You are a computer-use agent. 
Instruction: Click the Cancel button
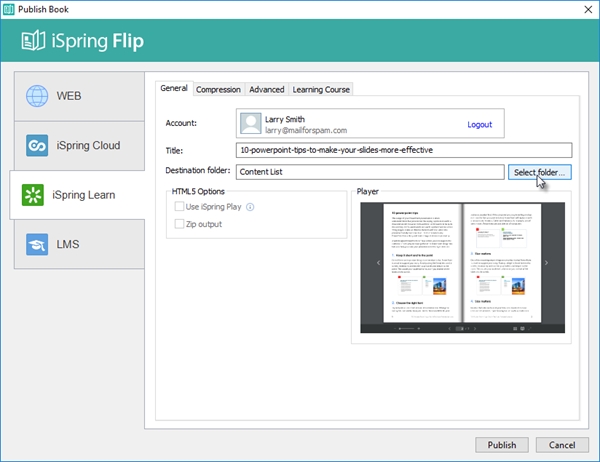pyautogui.click(x=562, y=445)
